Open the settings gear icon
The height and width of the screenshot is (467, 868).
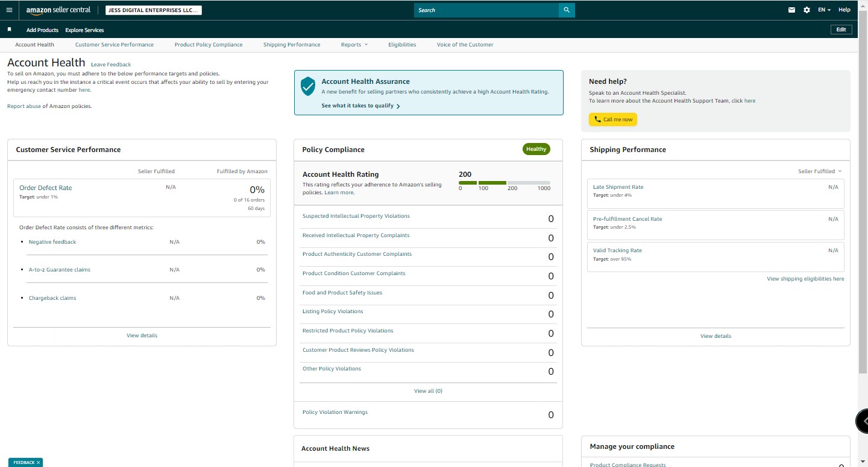tap(807, 10)
